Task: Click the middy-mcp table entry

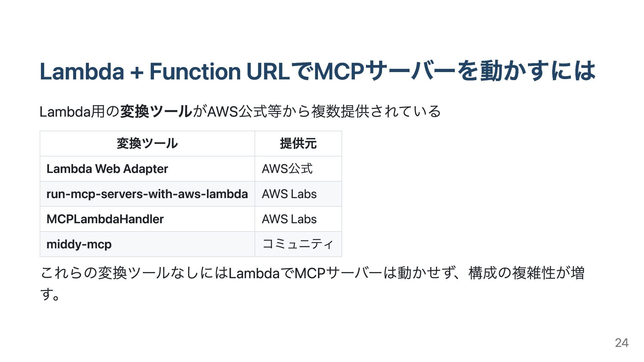Action: [x=79, y=244]
